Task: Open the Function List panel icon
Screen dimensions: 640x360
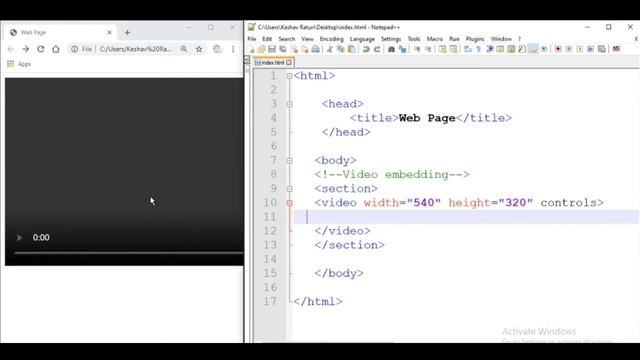Action: pyautogui.click(x=522, y=49)
